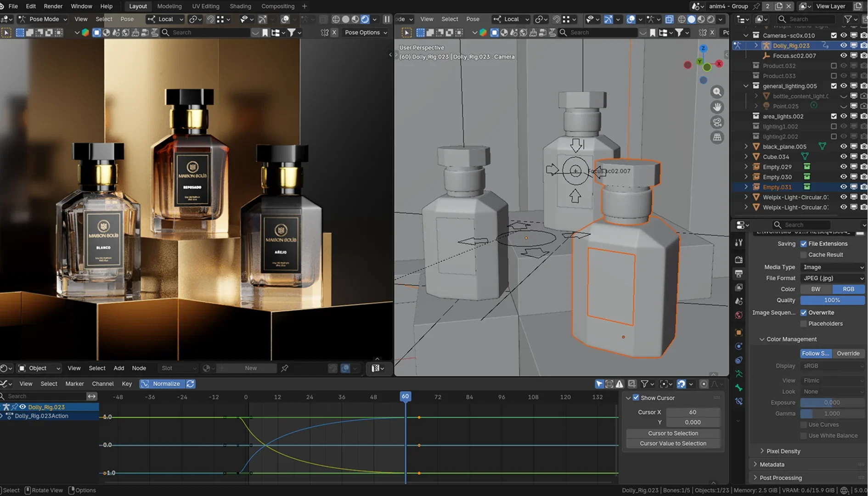
Task: Select solid viewport shading in right viewport header
Action: [691, 19]
